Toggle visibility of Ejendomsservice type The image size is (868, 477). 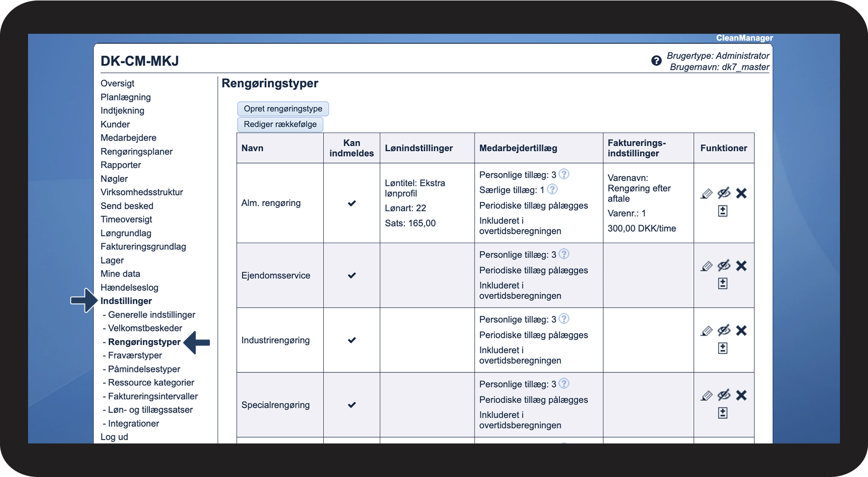724,266
